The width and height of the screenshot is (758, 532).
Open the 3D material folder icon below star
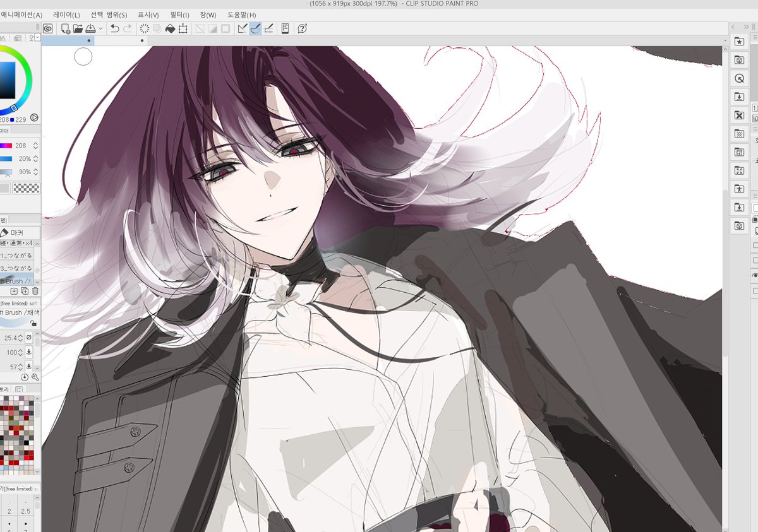(739, 60)
